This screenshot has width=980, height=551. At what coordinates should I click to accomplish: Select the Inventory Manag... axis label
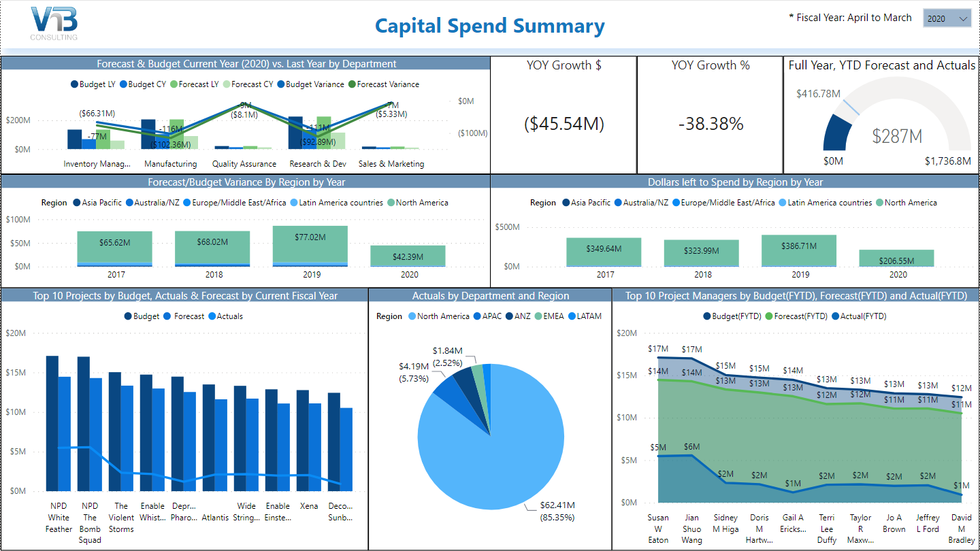tap(97, 164)
